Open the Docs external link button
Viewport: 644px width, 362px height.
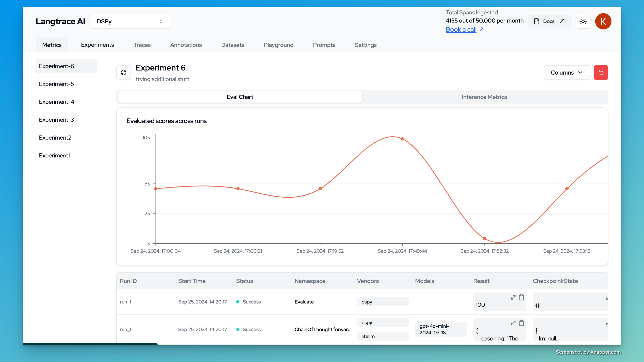pos(549,21)
